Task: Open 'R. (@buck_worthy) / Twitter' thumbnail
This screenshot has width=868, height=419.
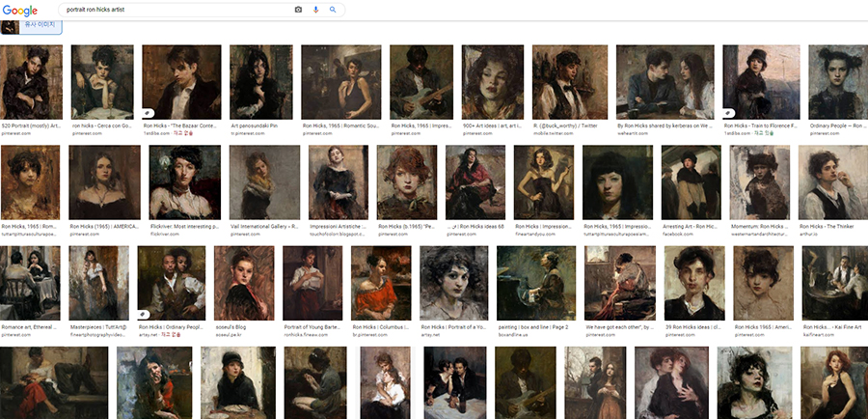Action: tap(570, 82)
